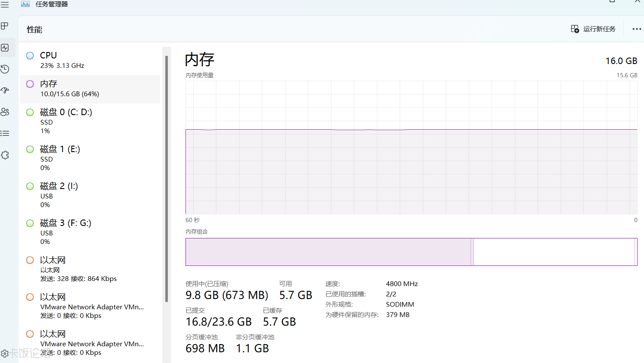
Task: Select the Performance page icon
Action: tap(5, 48)
